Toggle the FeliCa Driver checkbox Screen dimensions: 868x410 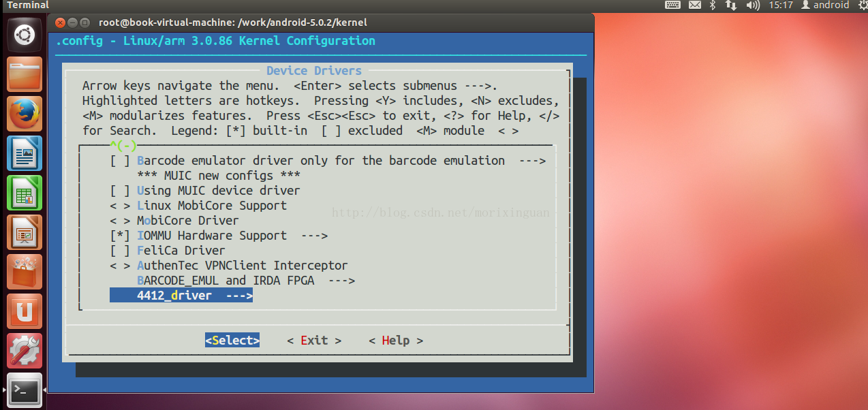point(120,251)
